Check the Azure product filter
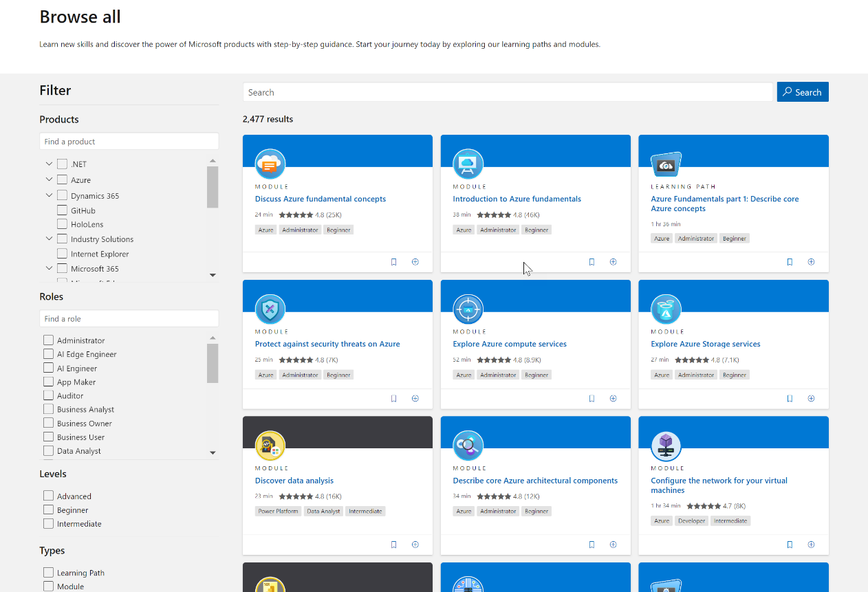This screenshot has height=592, width=868. point(63,179)
